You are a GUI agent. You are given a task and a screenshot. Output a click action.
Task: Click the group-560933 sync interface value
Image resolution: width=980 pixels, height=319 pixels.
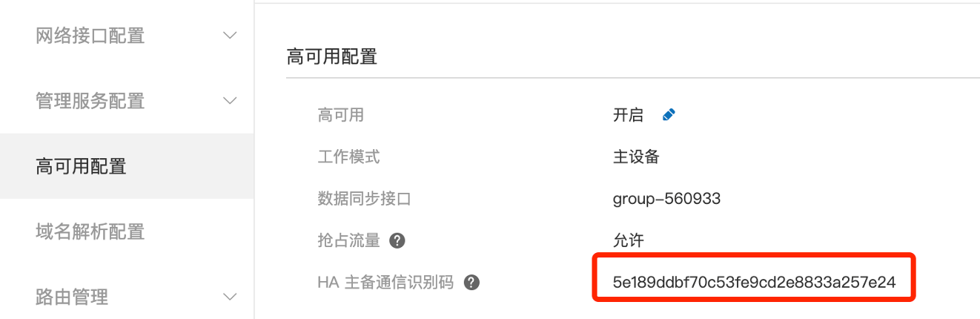(x=666, y=199)
